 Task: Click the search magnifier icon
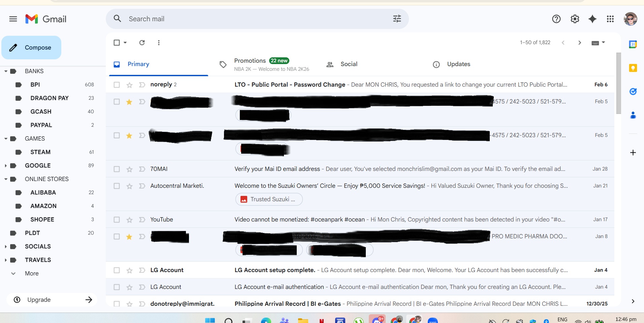pos(117,19)
